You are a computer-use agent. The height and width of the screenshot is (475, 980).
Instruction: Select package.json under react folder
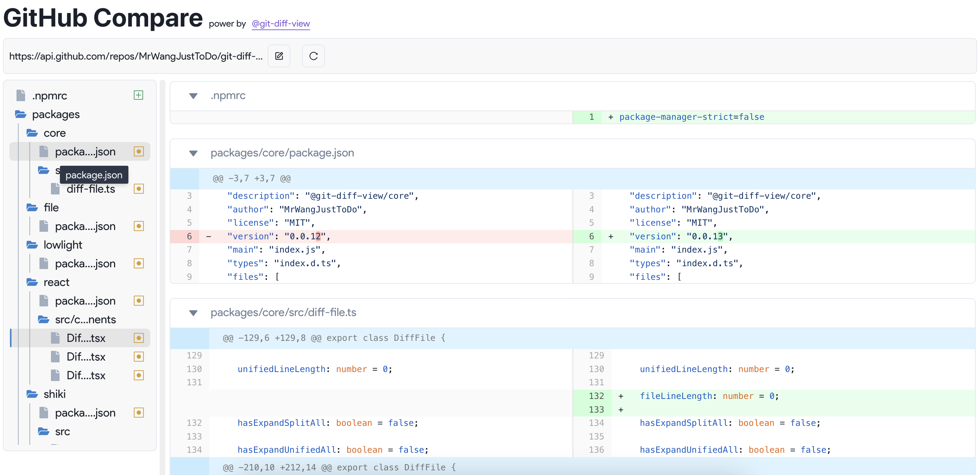tap(85, 301)
